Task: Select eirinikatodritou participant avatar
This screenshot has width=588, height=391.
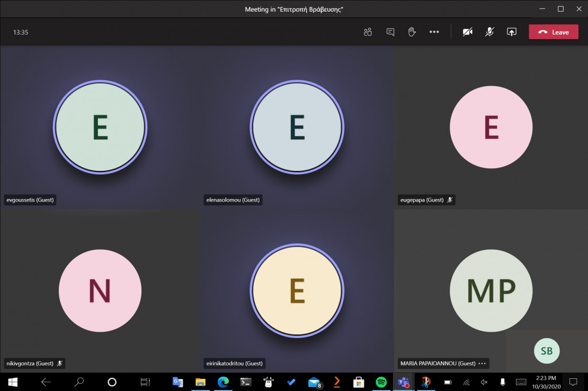Action: [x=297, y=290]
